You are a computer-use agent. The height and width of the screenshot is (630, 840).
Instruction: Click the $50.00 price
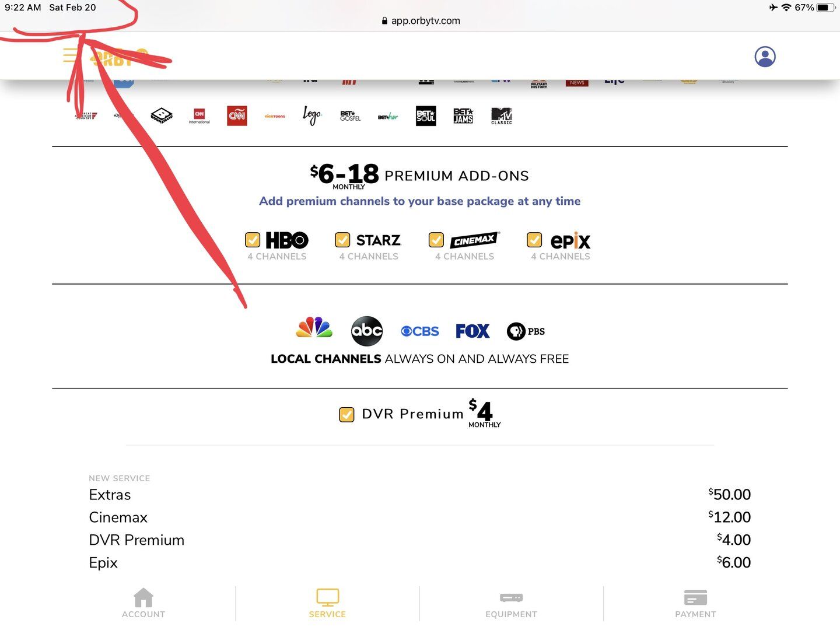[730, 495]
